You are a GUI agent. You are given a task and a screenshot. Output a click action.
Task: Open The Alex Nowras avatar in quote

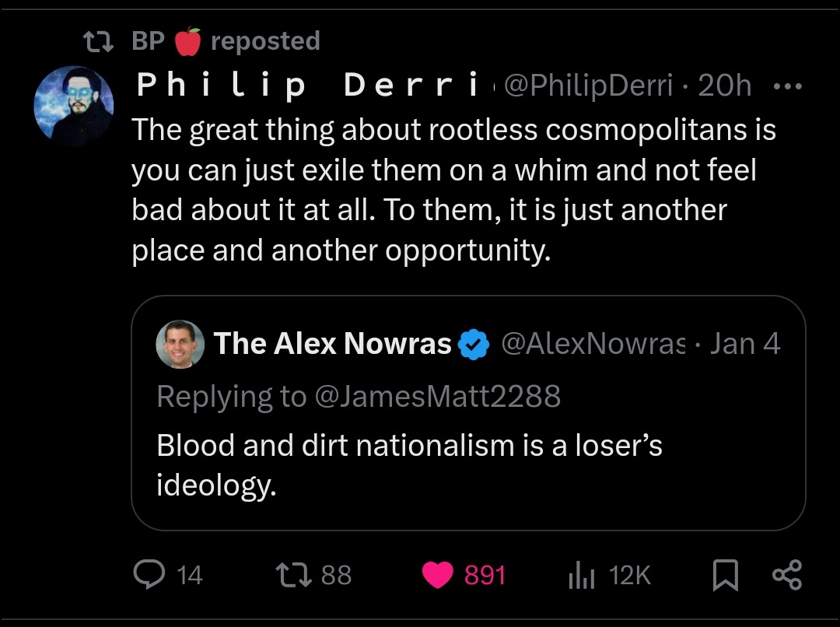[180, 344]
